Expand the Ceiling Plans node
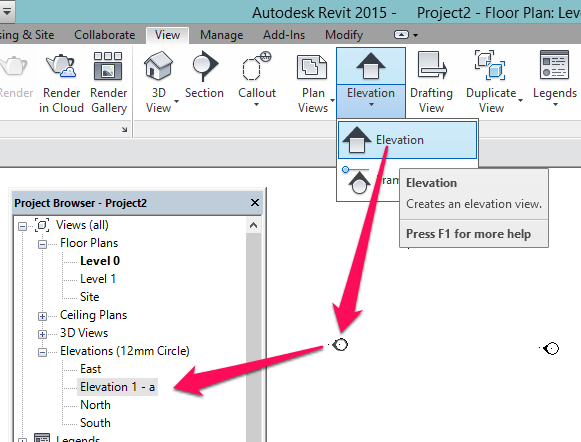 (42, 316)
